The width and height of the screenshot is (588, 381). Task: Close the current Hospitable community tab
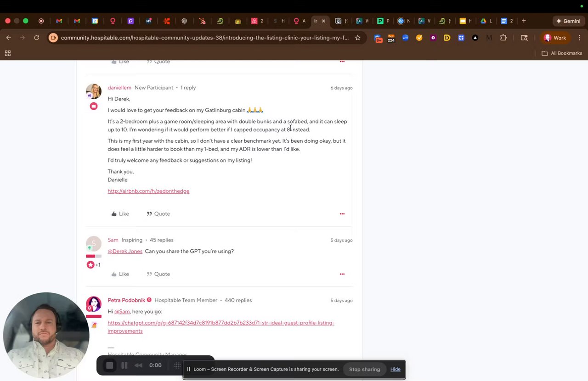(x=323, y=21)
